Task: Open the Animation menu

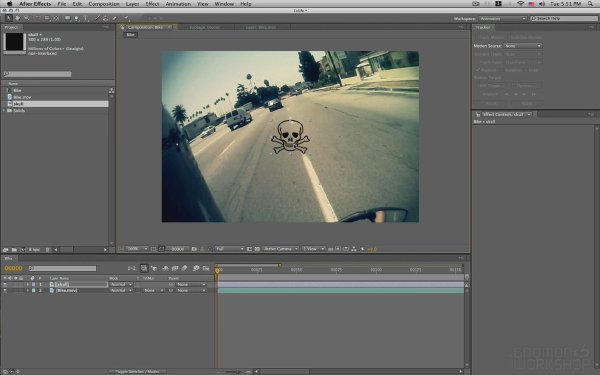Action: tap(178, 4)
